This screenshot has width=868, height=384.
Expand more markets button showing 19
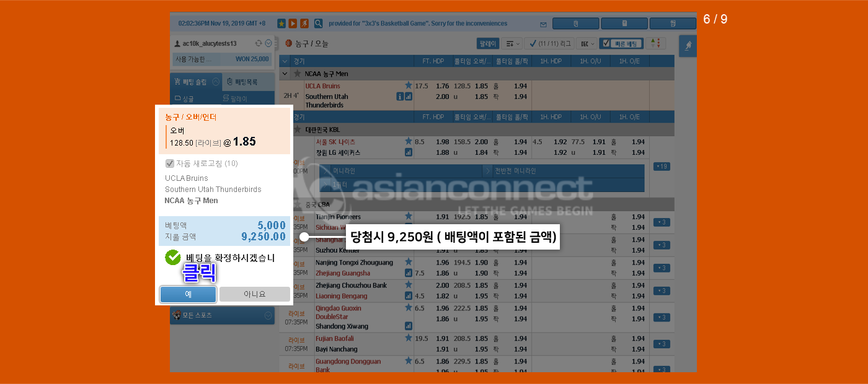(660, 166)
